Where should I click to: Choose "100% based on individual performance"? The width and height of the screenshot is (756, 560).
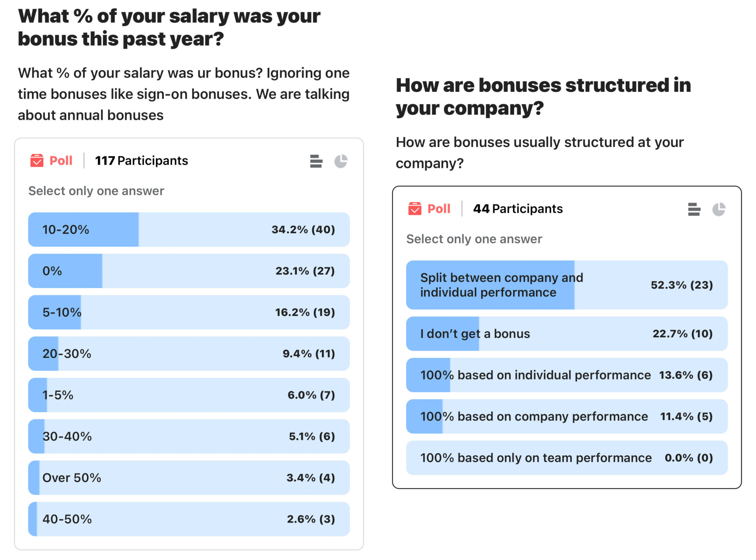pyautogui.click(x=567, y=375)
